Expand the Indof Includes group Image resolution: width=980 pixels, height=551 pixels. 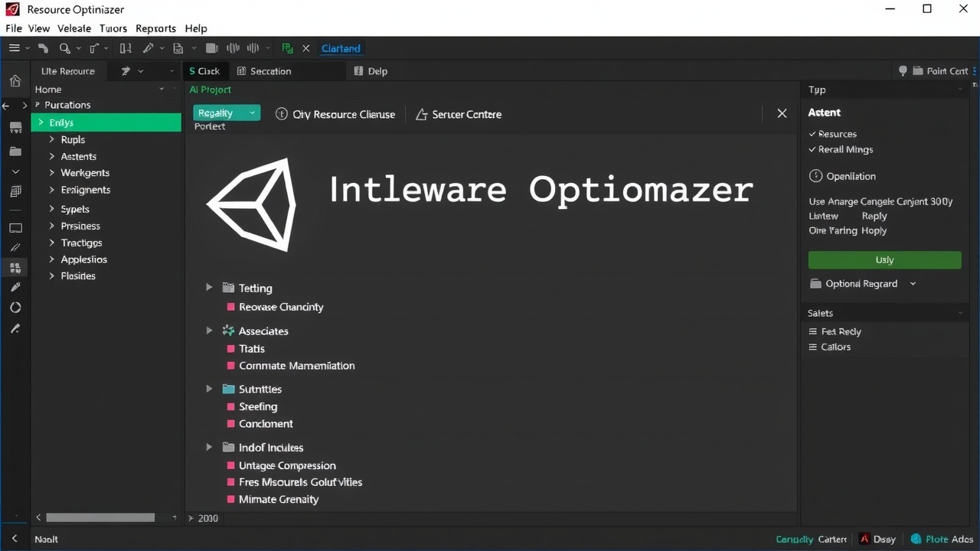208,447
